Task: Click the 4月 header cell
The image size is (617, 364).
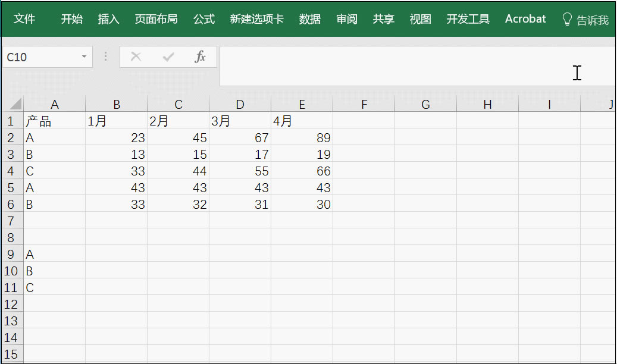Action: pos(302,121)
